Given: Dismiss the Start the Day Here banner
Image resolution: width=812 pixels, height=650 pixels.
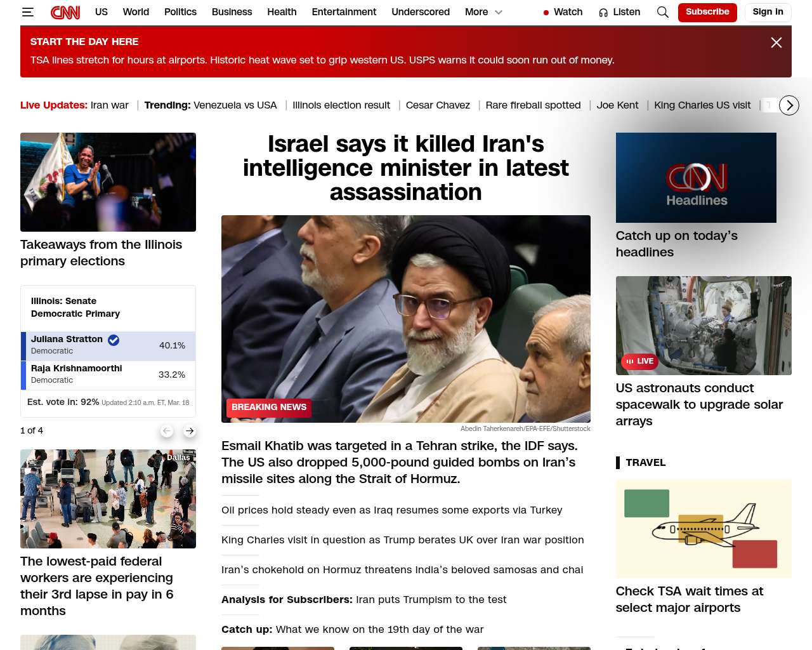Looking at the screenshot, I should [x=776, y=43].
